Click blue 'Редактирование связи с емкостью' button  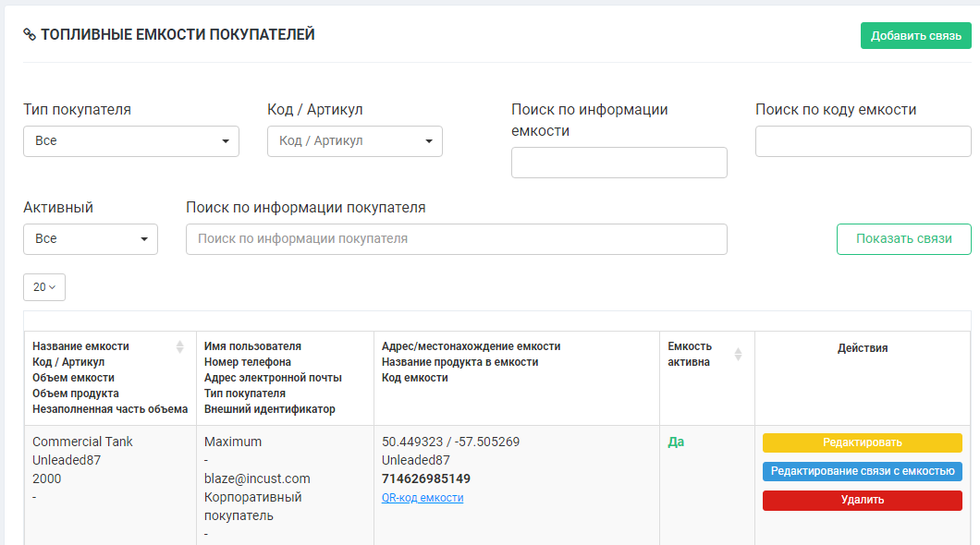[x=862, y=471]
